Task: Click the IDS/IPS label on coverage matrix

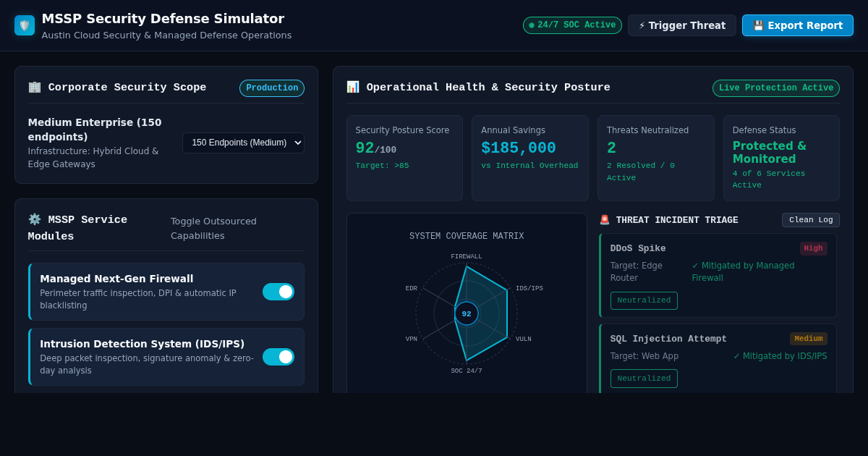Action: click(x=529, y=289)
